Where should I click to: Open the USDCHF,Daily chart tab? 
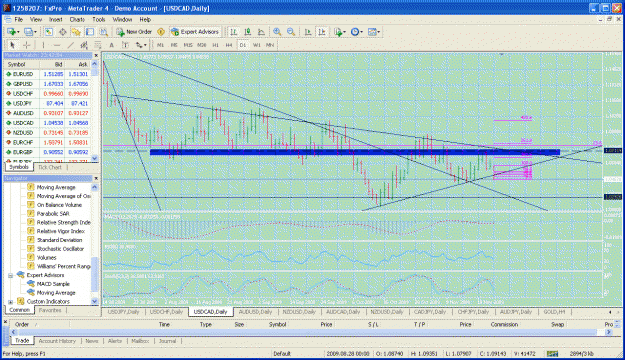(166, 312)
